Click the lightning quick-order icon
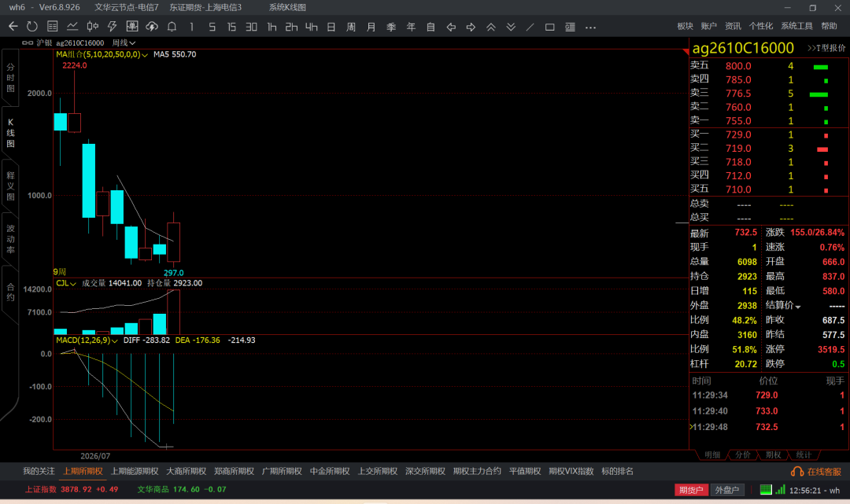 click(113, 27)
